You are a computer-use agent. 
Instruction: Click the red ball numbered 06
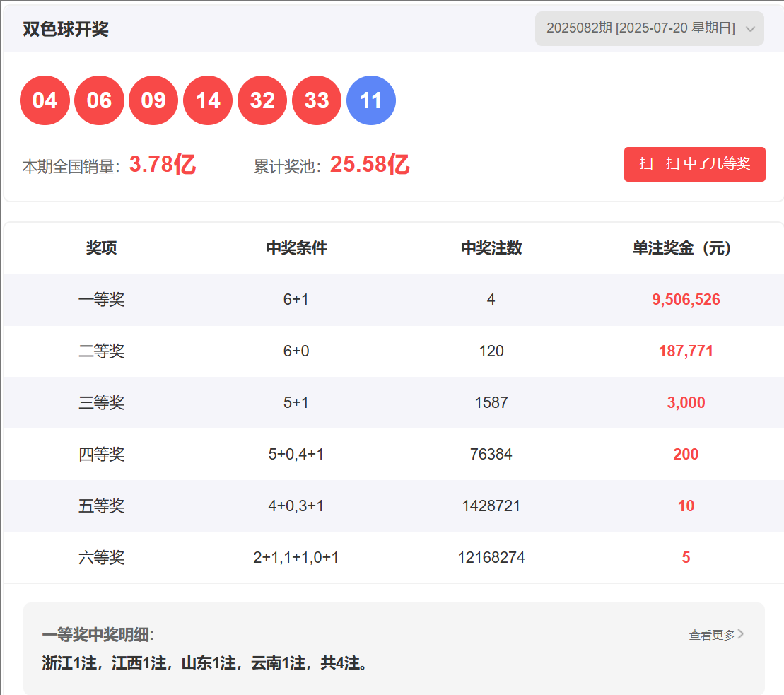click(x=99, y=100)
